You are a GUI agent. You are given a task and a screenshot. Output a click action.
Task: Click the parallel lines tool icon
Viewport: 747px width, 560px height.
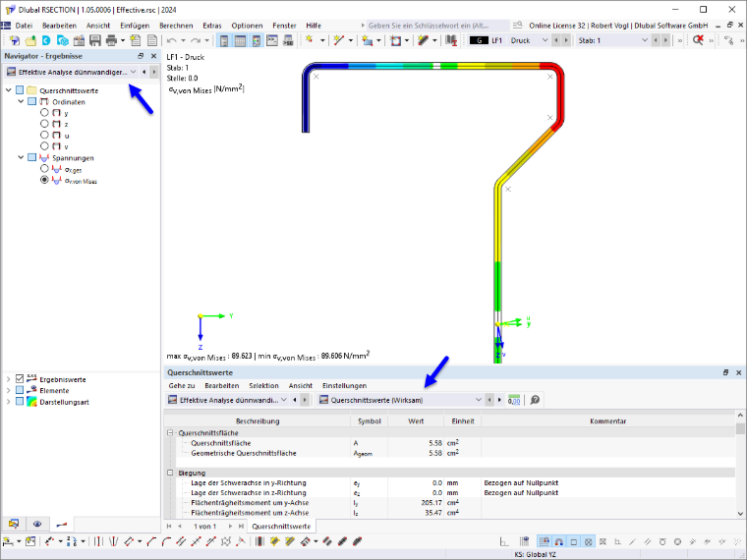click(181, 541)
